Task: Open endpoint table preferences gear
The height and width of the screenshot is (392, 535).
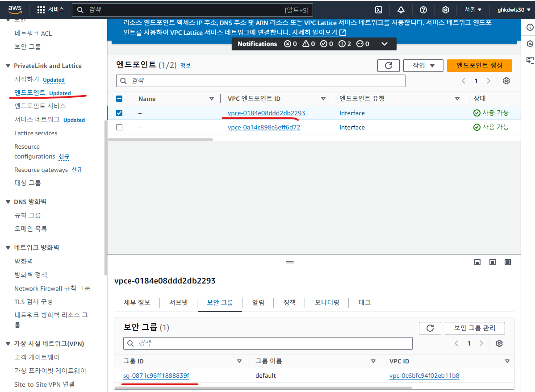Action: pos(506,81)
